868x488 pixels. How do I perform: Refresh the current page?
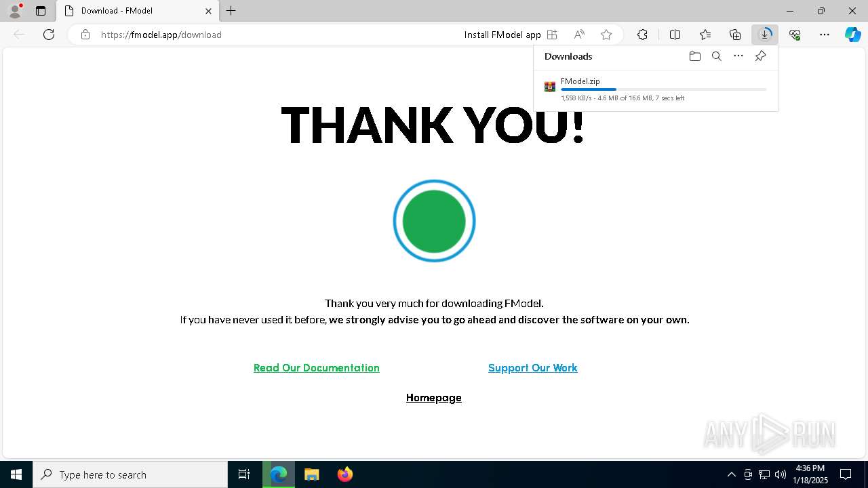click(49, 35)
